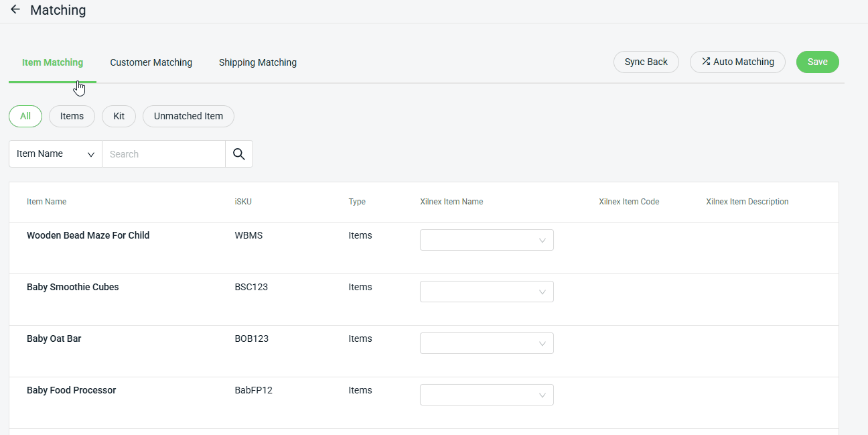Screen dimensions: 868x435
Task: Open Xilnex dropdown for Wooden Bead Maze
Action: point(486,240)
